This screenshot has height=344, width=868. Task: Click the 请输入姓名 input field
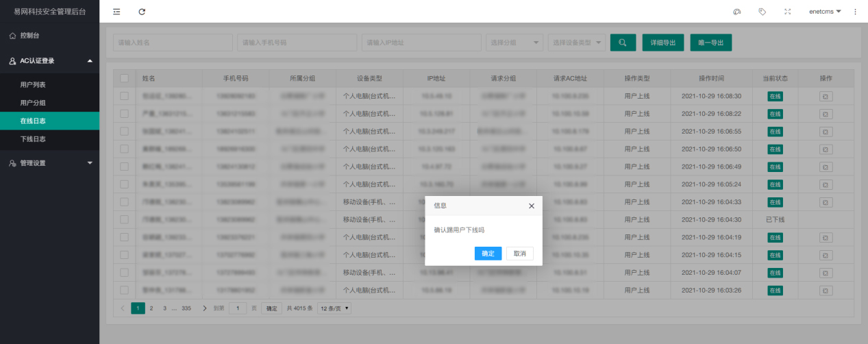click(x=173, y=42)
